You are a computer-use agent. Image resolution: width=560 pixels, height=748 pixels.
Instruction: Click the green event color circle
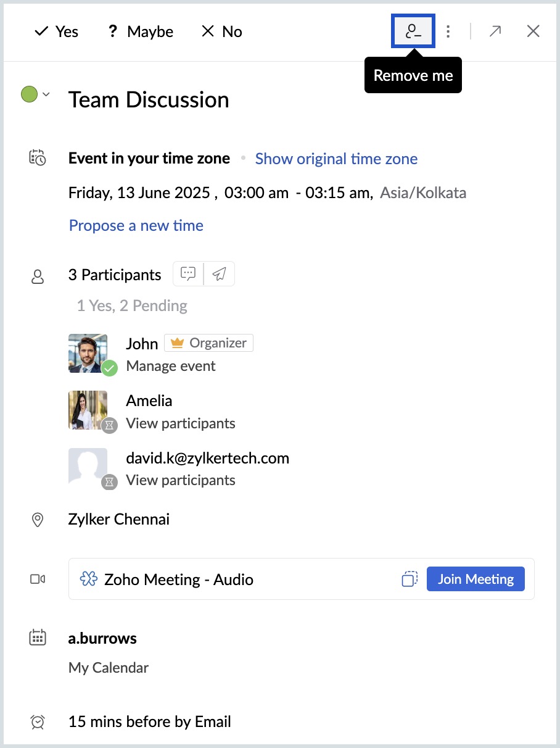pos(30,94)
